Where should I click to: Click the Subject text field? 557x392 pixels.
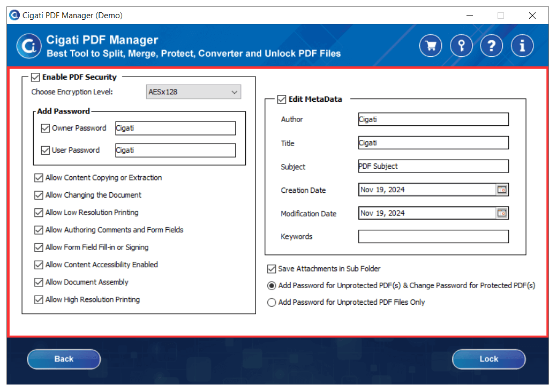point(433,166)
